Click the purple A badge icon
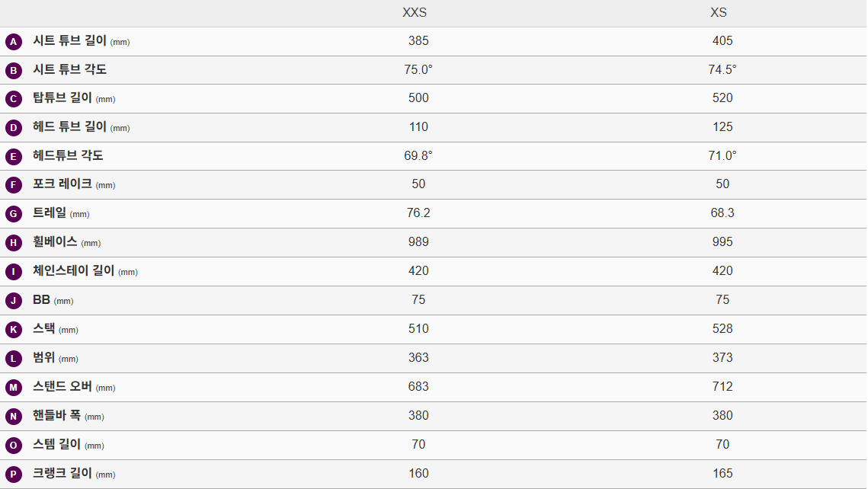Screen dimensions: 868x489 click(14, 42)
